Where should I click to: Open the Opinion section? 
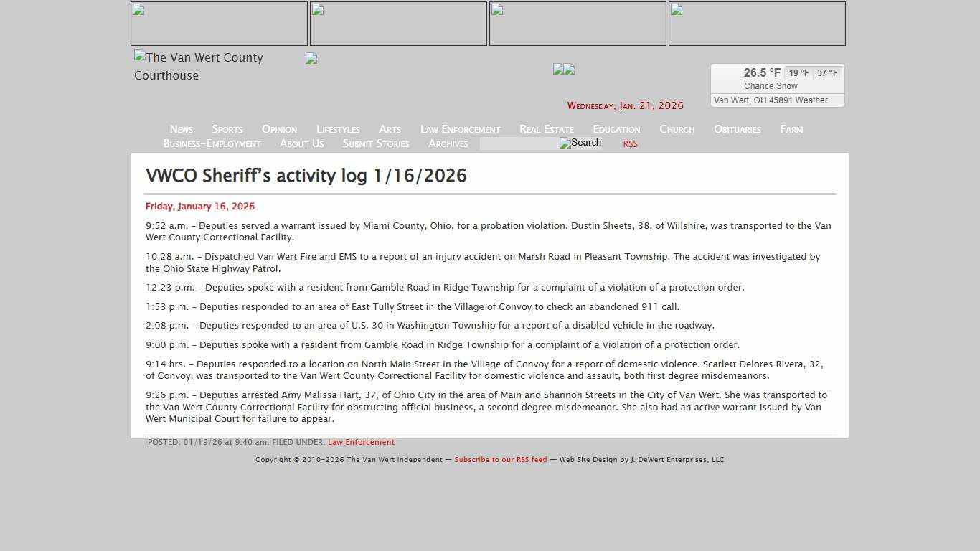click(x=279, y=129)
